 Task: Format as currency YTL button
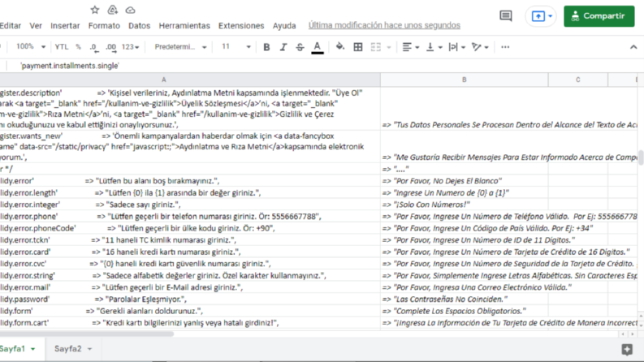click(x=62, y=47)
